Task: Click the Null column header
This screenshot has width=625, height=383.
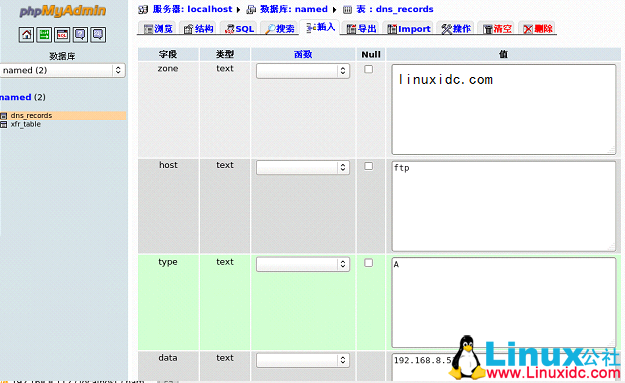Action: (x=371, y=55)
